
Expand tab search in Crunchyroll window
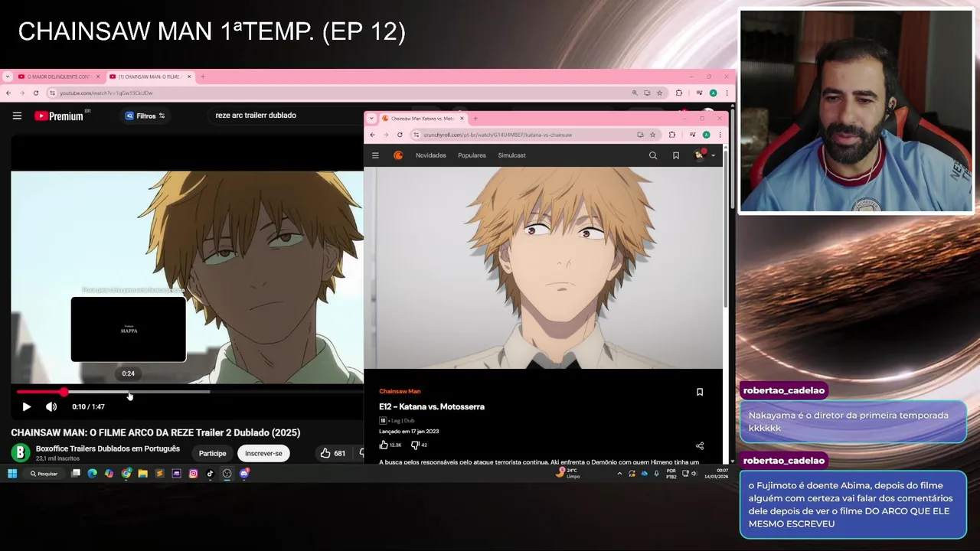371,119
